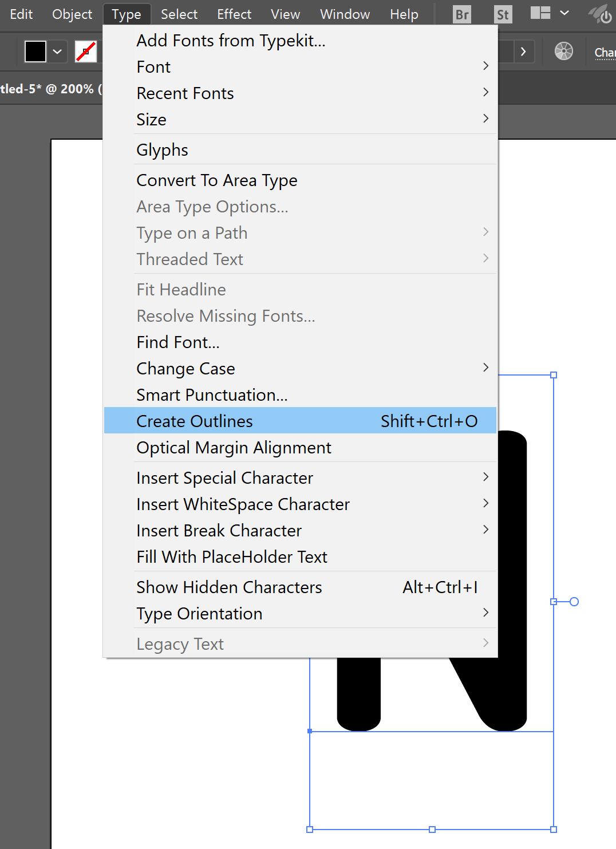Expand the Insert Special Character submenu
The image size is (616, 849).
pos(485,476)
